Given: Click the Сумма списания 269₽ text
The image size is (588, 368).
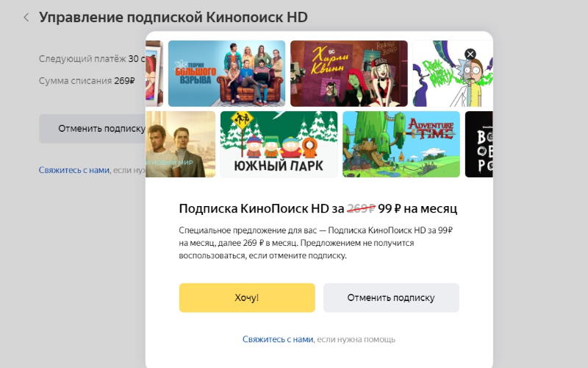Looking at the screenshot, I should (x=87, y=81).
